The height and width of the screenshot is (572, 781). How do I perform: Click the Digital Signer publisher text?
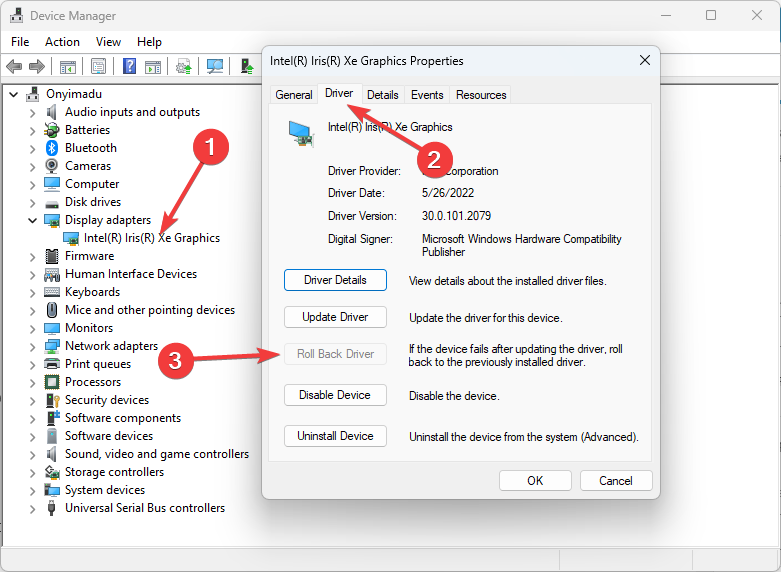(x=521, y=245)
